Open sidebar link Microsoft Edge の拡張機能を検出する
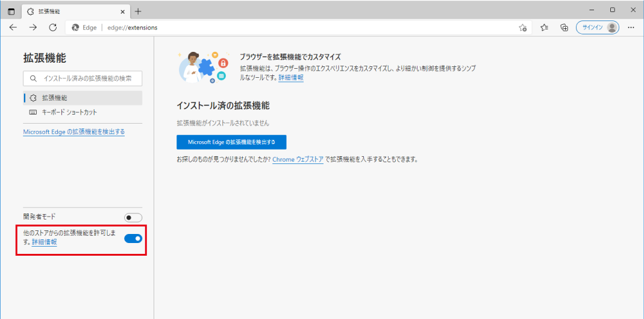This screenshot has width=644, height=319. [74, 132]
